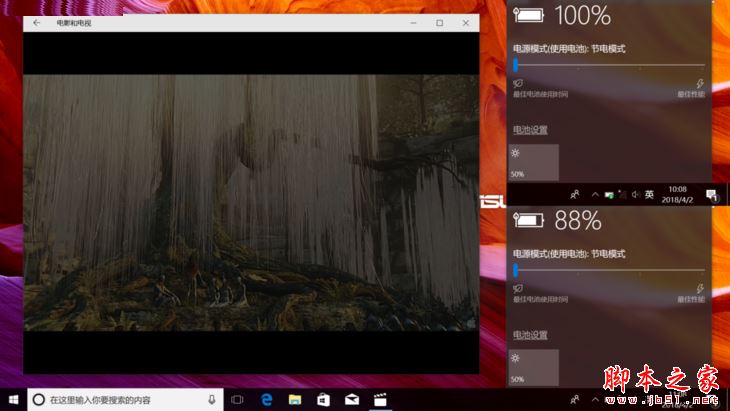Adjust power mode slider in 88% battery panel
Viewport: 730px width, 411px height.
(609, 270)
